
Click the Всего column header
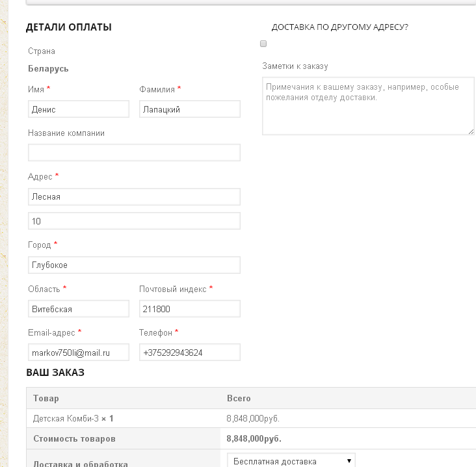tap(239, 398)
